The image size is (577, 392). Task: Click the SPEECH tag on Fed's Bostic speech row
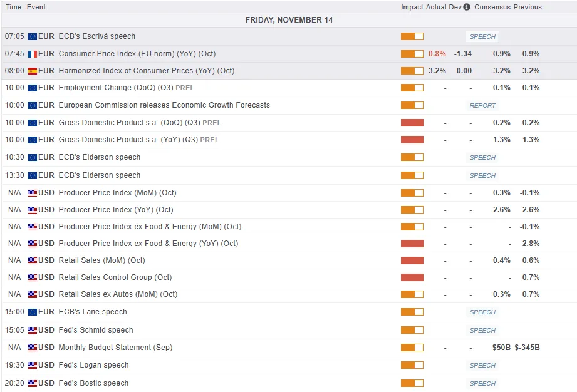[482, 383]
